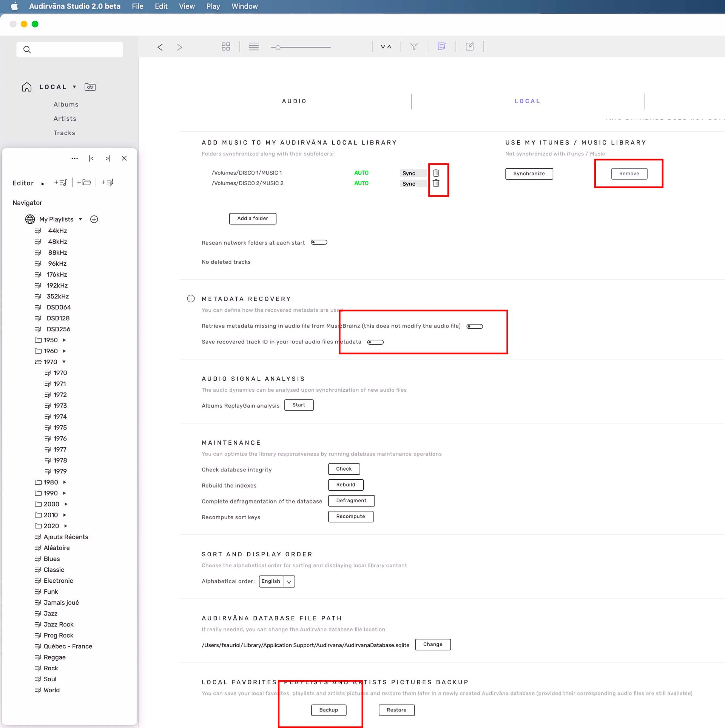Open the Play menu
The height and width of the screenshot is (728, 725).
pyautogui.click(x=213, y=6)
